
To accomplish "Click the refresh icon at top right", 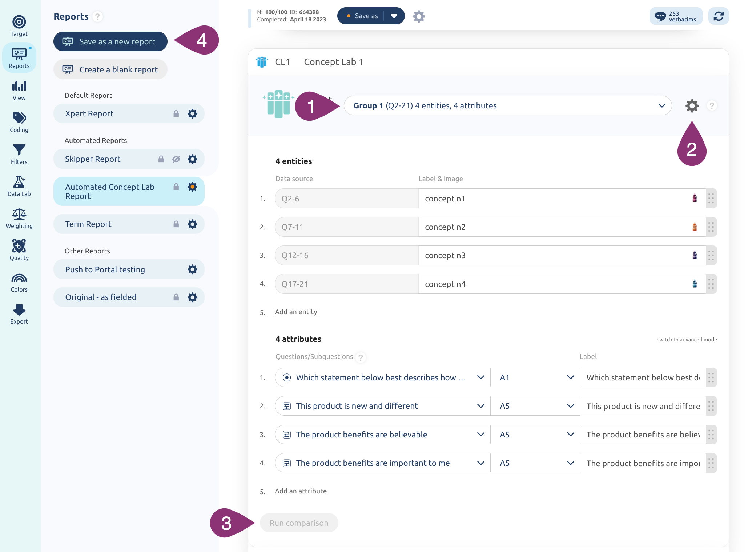I will pyautogui.click(x=719, y=16).
